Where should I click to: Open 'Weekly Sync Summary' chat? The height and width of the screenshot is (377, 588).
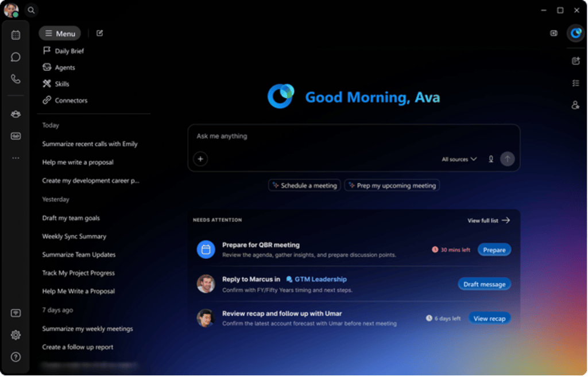[x=74, y=236]
